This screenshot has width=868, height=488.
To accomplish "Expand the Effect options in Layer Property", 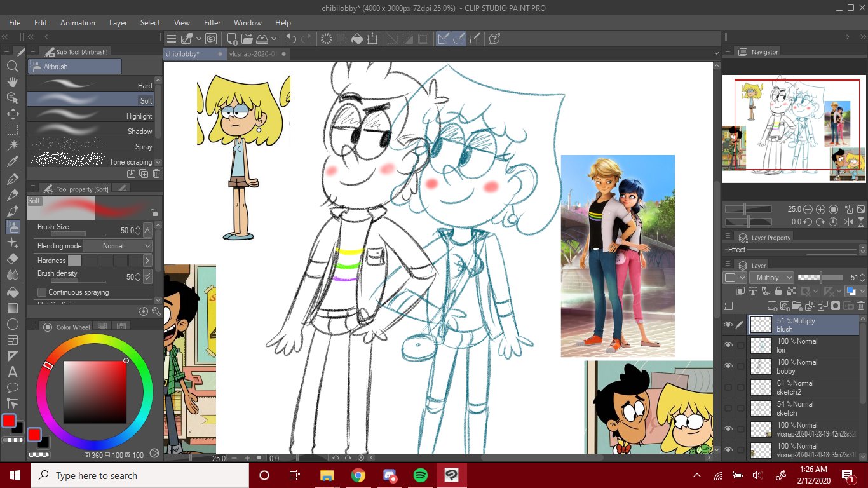I will coord(862,250).
